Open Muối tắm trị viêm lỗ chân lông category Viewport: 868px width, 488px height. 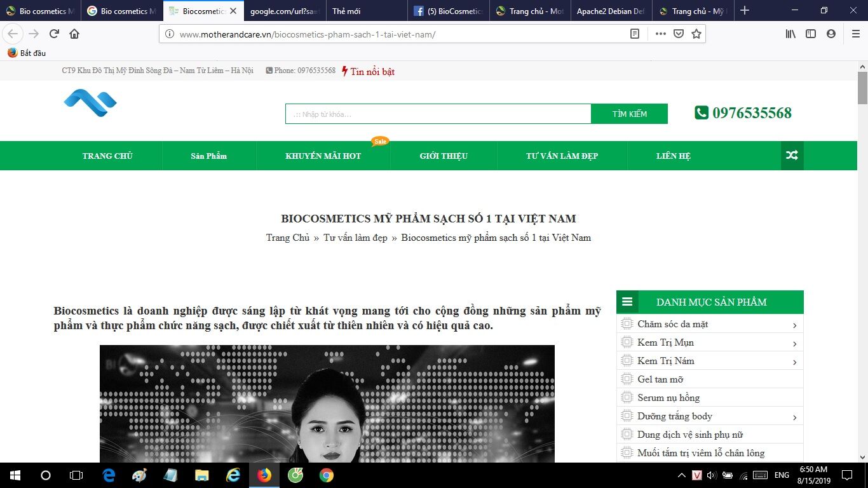[702, 453]
